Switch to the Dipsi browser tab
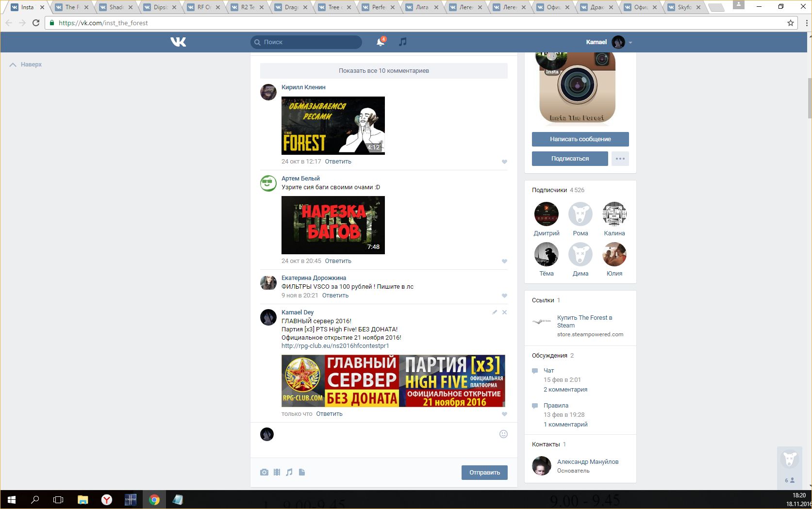 click(160, 7)
